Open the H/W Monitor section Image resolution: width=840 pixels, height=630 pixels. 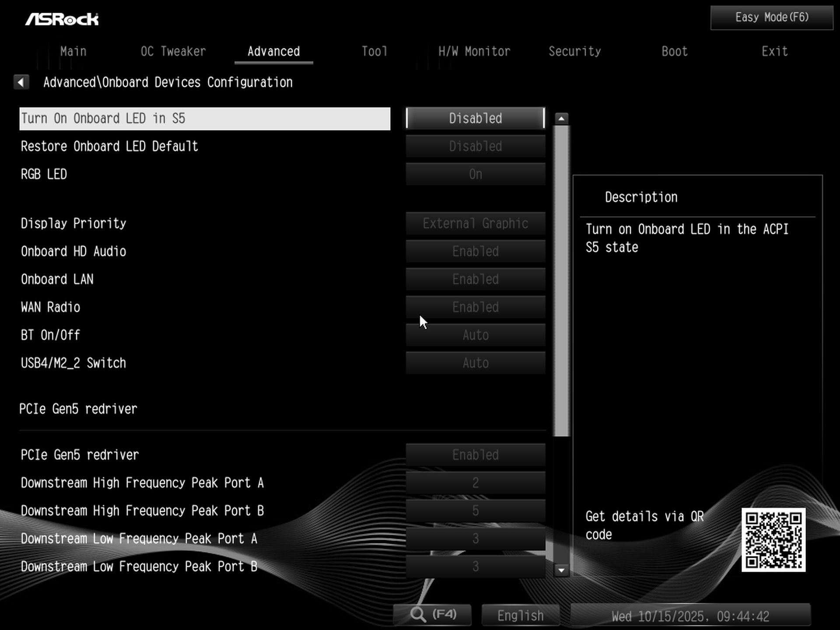click(474, 51)
